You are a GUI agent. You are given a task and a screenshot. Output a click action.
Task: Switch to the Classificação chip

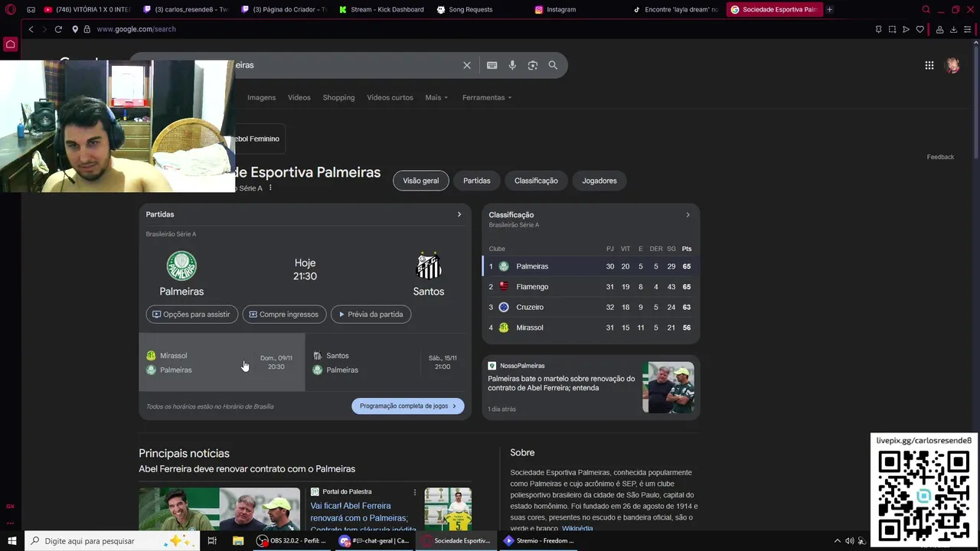click(536, 181)
